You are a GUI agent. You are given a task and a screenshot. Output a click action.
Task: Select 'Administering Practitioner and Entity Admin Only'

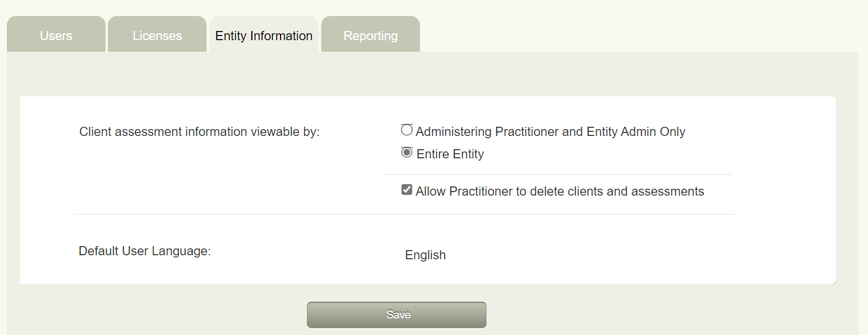407,130
